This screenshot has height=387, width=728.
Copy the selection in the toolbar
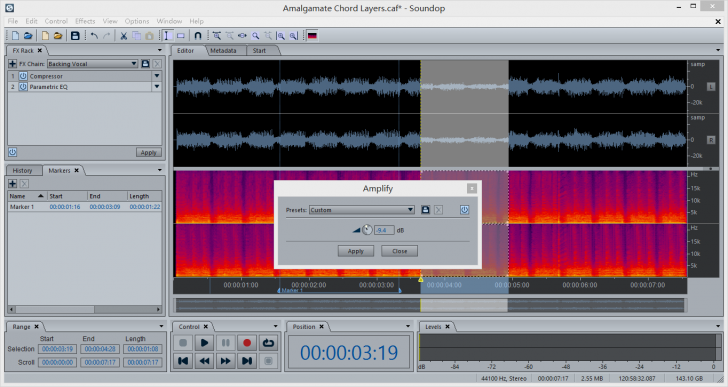136,36
